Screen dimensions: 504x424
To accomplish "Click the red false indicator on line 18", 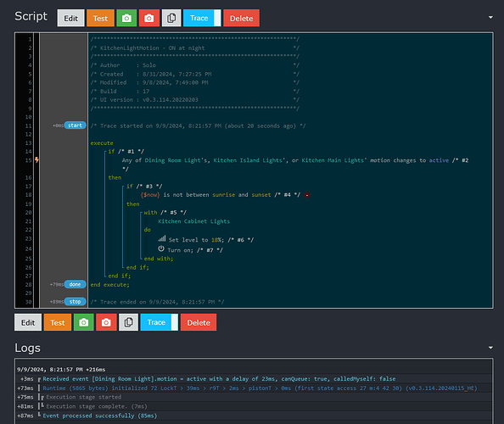I will (307, 195).
